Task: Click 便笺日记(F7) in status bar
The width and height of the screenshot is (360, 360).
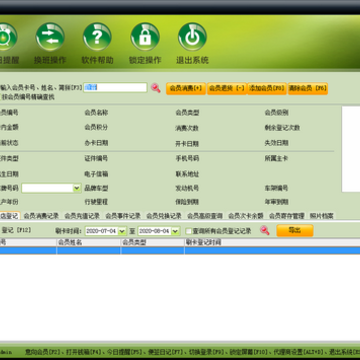Action: click(165, 352)
